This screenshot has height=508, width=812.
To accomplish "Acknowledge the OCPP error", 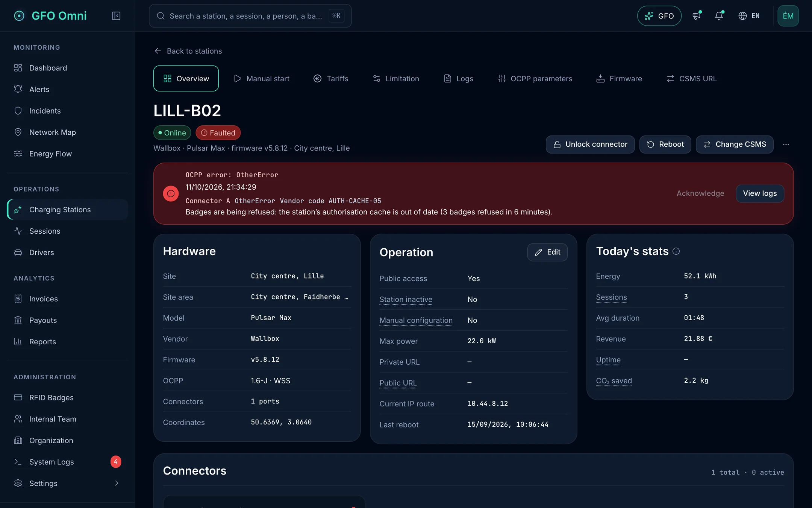I will click(700, 193).
